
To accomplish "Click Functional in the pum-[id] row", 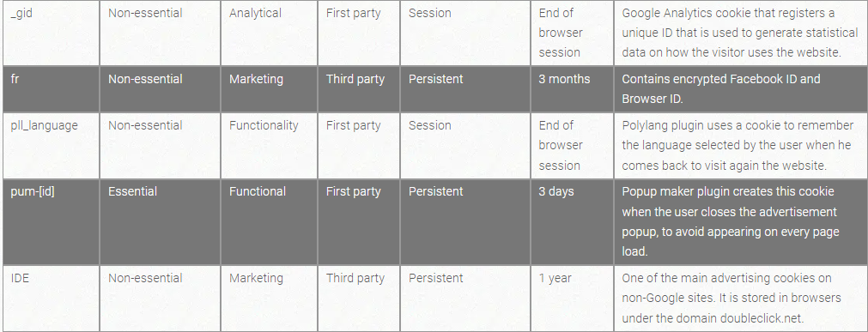I will (x=258, y=192).
